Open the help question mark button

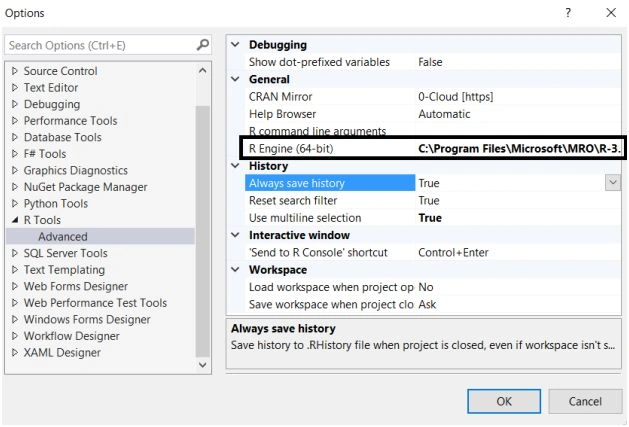(568, 13)
